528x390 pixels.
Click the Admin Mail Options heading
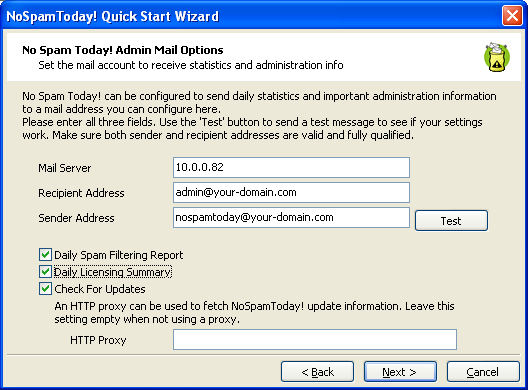[x=123, y=50]
